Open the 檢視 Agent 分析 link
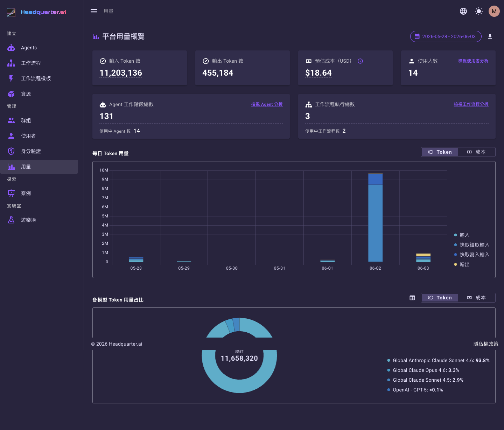 point(267,104)
